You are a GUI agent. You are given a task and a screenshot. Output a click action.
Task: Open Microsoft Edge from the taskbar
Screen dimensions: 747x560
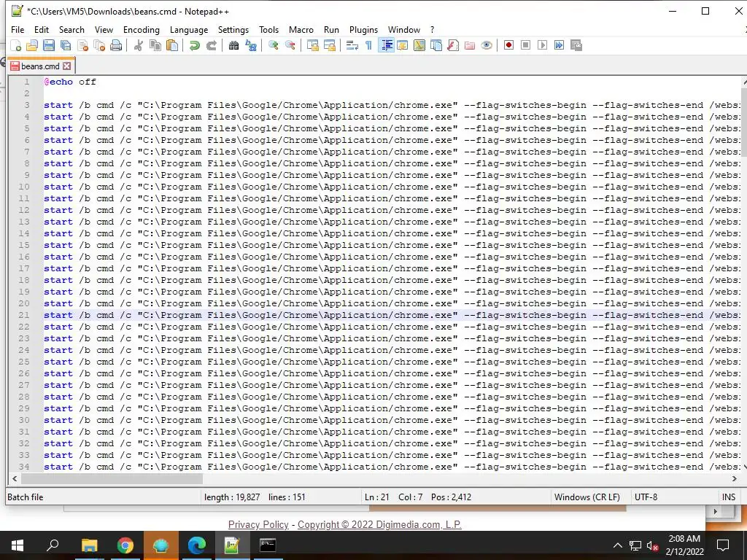(x=196, y=545)
